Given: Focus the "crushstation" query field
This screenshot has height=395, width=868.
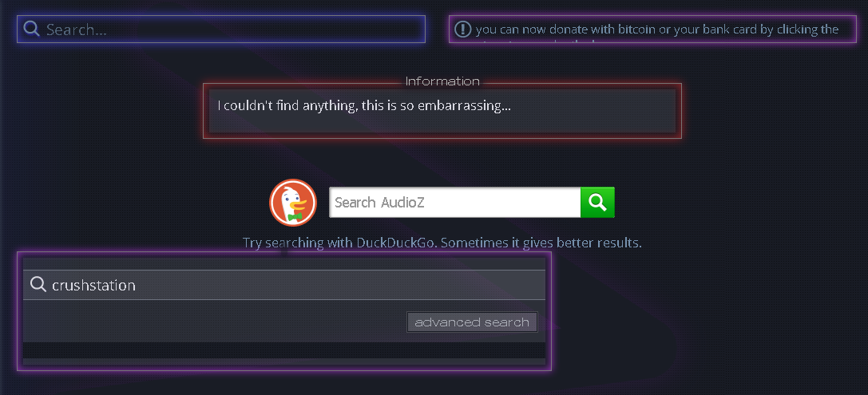Looking at the screenshot, I should point(284,285).
